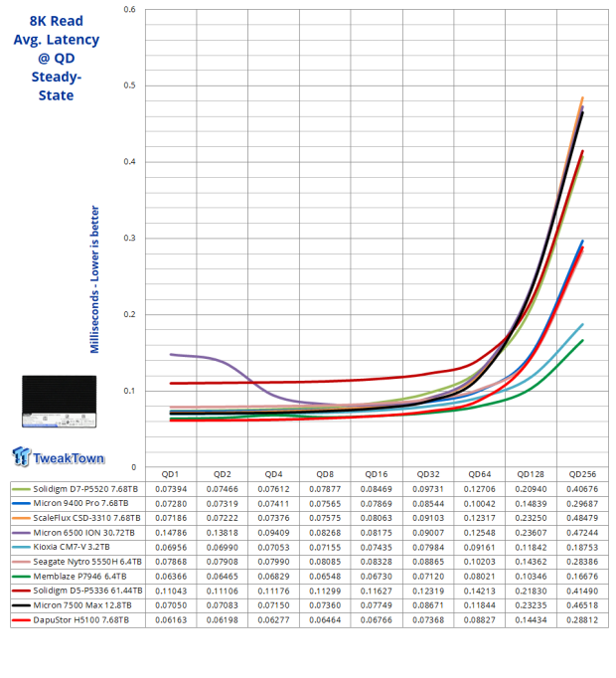Click the red DapuStor H5100 legend swatch
This screenshot has height=678, width=616.
[x=21, y=620]
